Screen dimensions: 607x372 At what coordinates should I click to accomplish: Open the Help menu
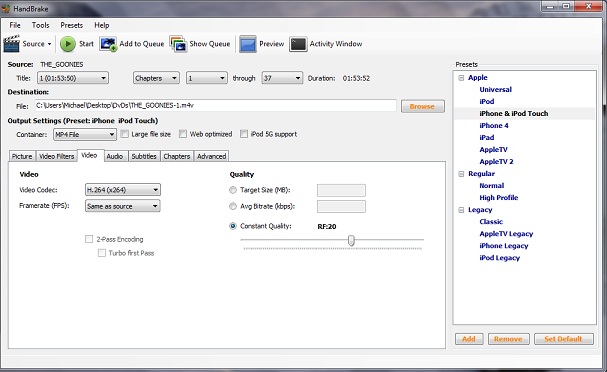pyautogui.click(x=102, y=25)
